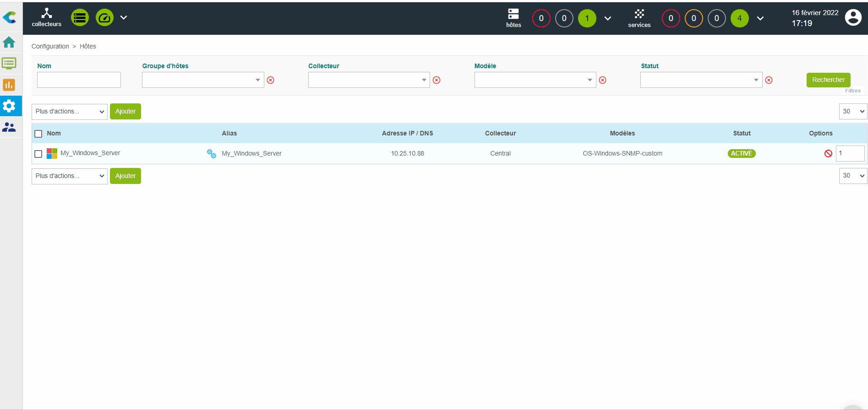This screenshot has height=410, width=868.
Task: Check the My_Windows_Server row checkbox
Action: pos(38,154)
